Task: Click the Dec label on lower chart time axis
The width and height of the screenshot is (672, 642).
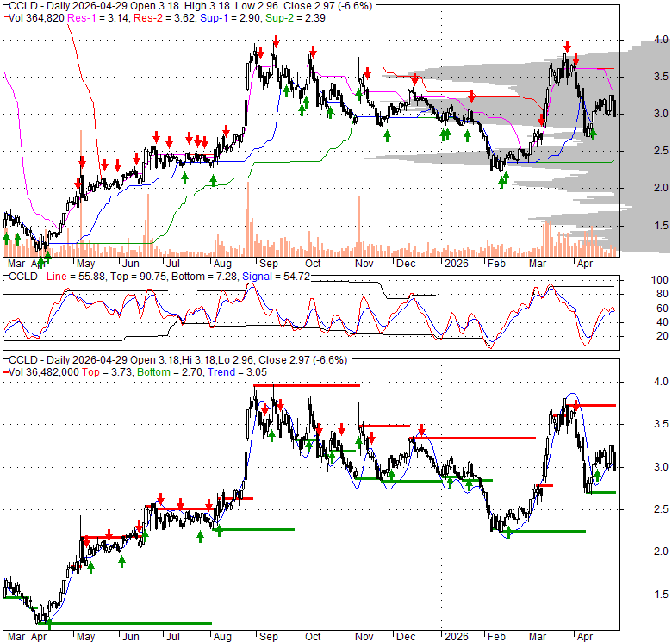Action: (406, 637)
